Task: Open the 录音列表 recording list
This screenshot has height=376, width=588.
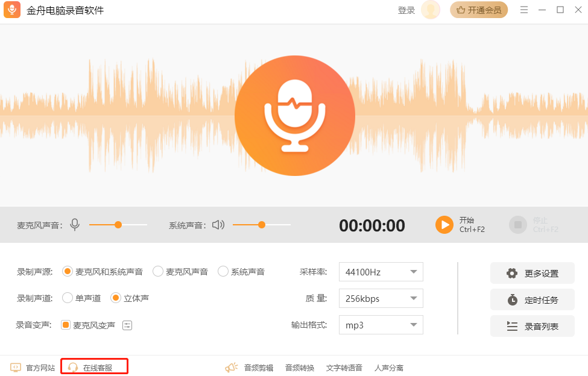Action: [x=532, y=325]
